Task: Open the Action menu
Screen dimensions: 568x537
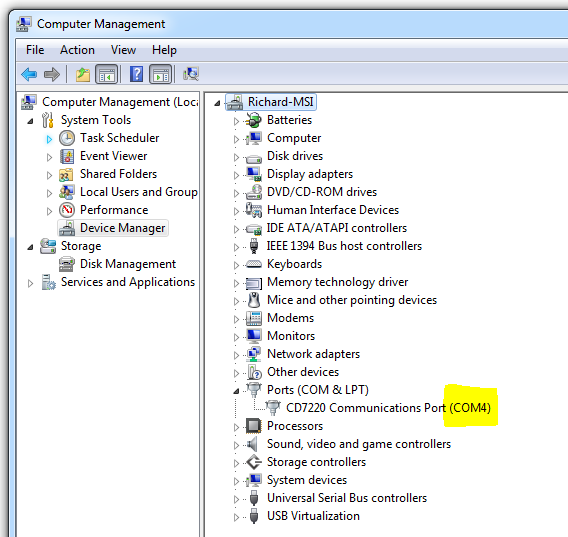Action: (77, 50)
